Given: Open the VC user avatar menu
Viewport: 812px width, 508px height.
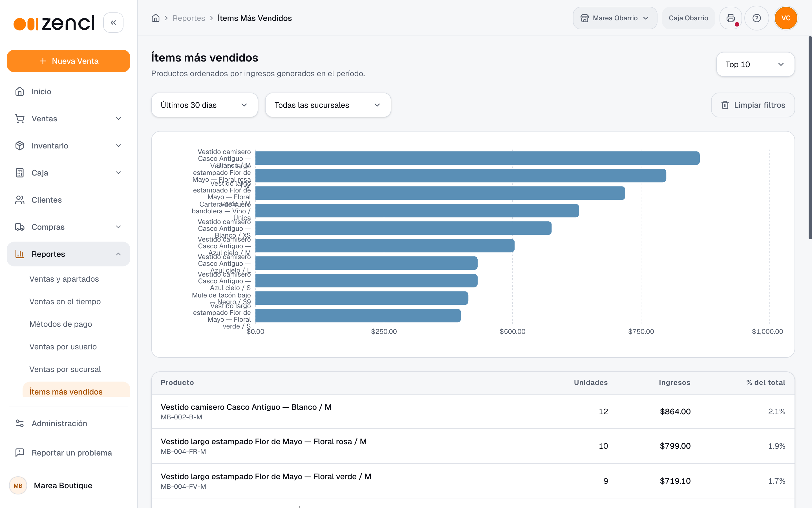Looking at the screenshot, I should coord(785,18).
